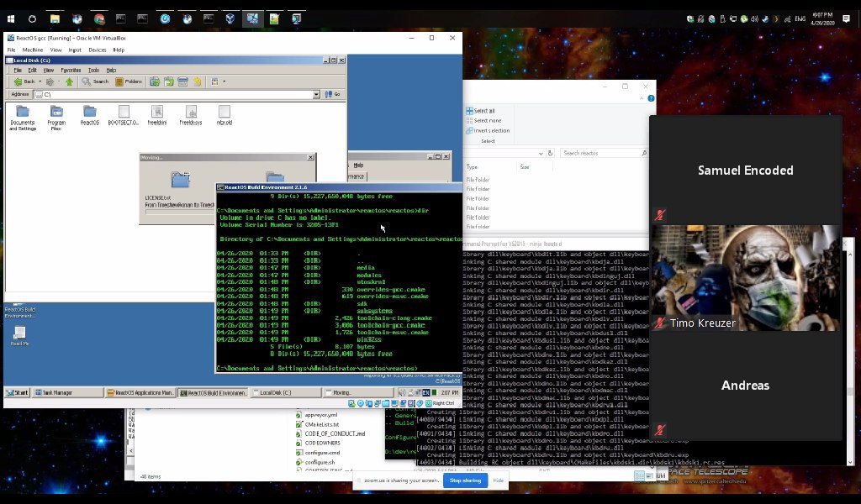
Task: Click host taskbar File Explorer icon
Action: coord(55,18)
